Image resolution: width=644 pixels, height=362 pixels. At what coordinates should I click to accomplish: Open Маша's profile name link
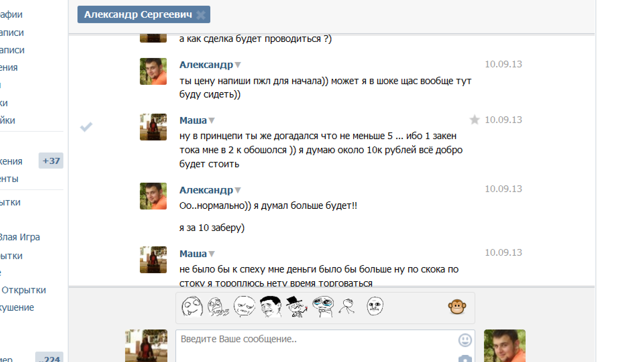click(193, 120)
